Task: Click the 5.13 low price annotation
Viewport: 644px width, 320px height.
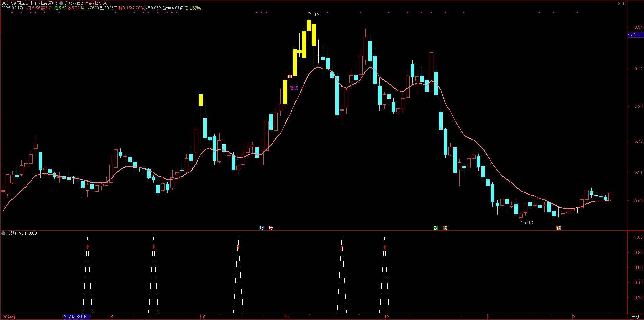Action: (529, 223)
